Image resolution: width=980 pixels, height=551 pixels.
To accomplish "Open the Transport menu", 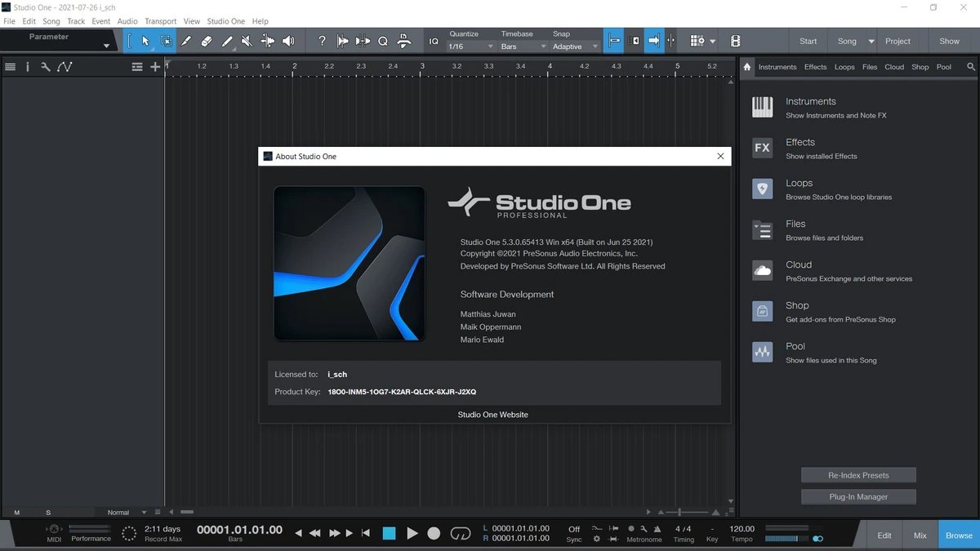I will pos(160,21).
